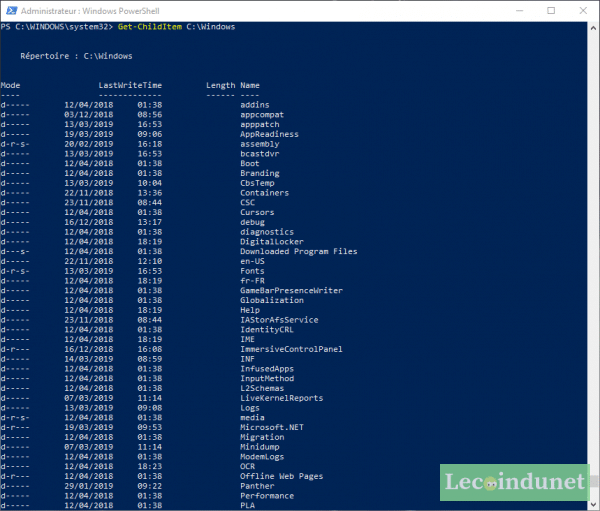600x511 pixels.
Task: Click the CSC directory name
Action: pyautogui.click(x=248, y=202)
